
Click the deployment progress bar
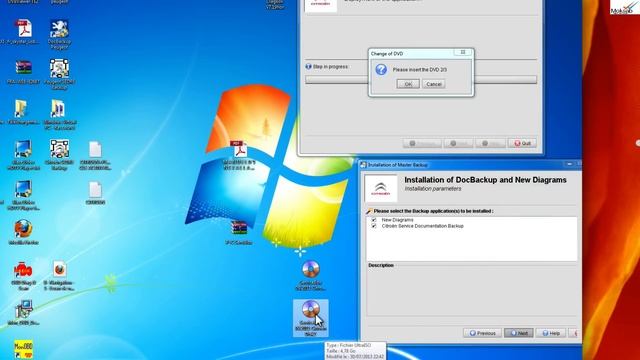[x=421, y=80]
